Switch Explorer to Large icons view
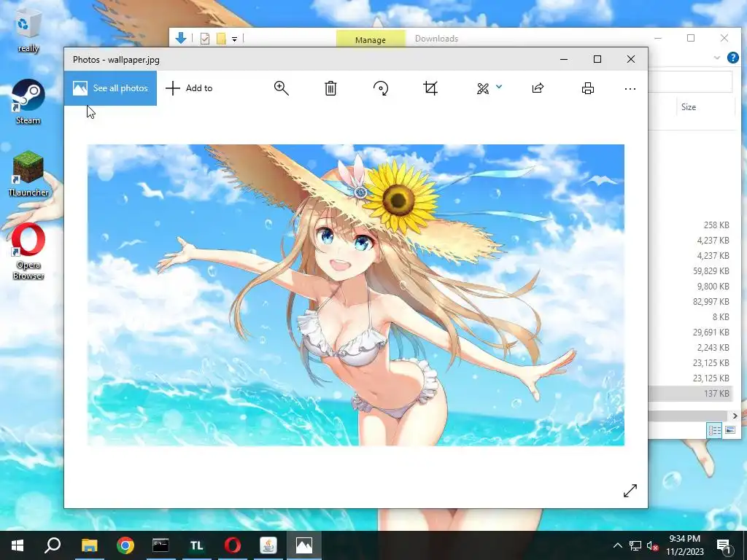 pos(729,430)
